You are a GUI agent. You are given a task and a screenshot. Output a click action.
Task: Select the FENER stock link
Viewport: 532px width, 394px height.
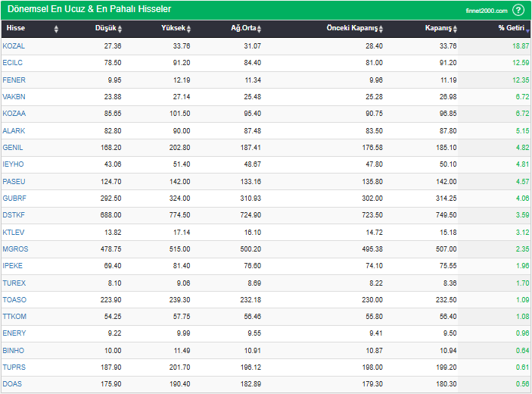[14, 80]
